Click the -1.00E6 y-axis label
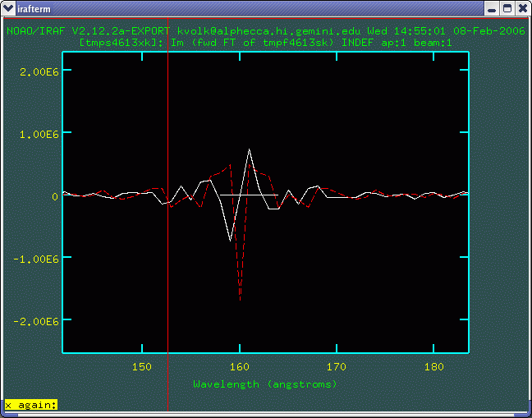This screenshot has width=532, height=418. [36, 259]
